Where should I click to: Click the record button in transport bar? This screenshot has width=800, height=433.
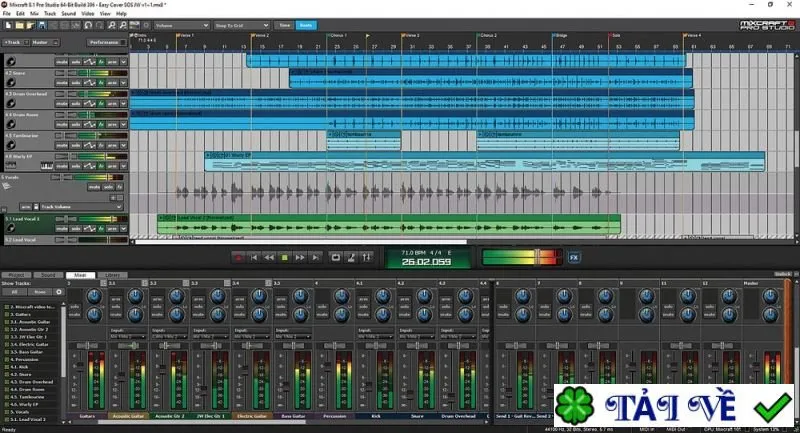coord(238,258)
